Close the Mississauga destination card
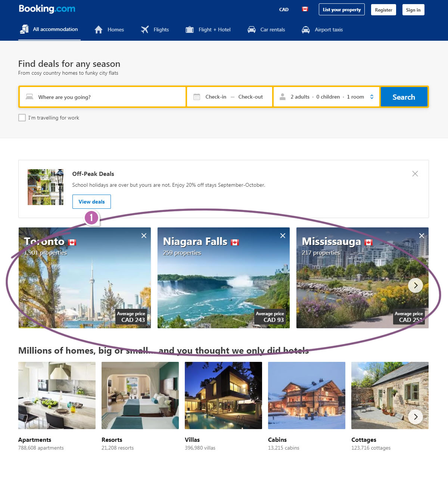Screen dimensions: 448x478 [x=421, y=236]
